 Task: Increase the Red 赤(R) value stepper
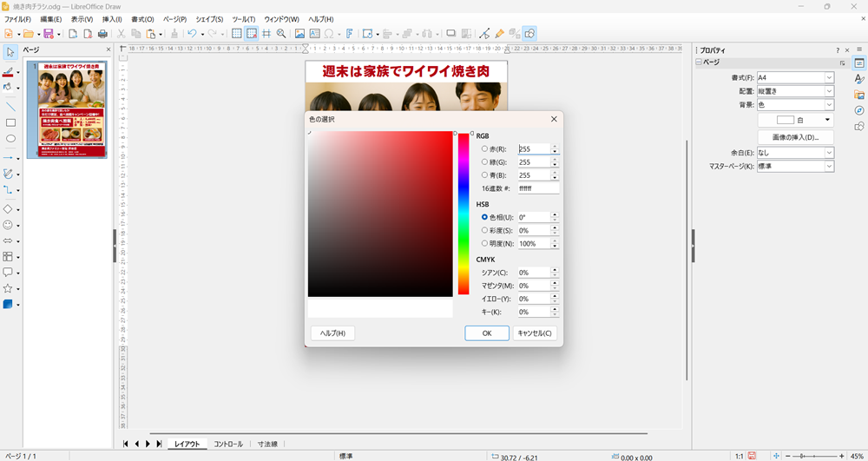pyautogui.click(x=555, y=146)
